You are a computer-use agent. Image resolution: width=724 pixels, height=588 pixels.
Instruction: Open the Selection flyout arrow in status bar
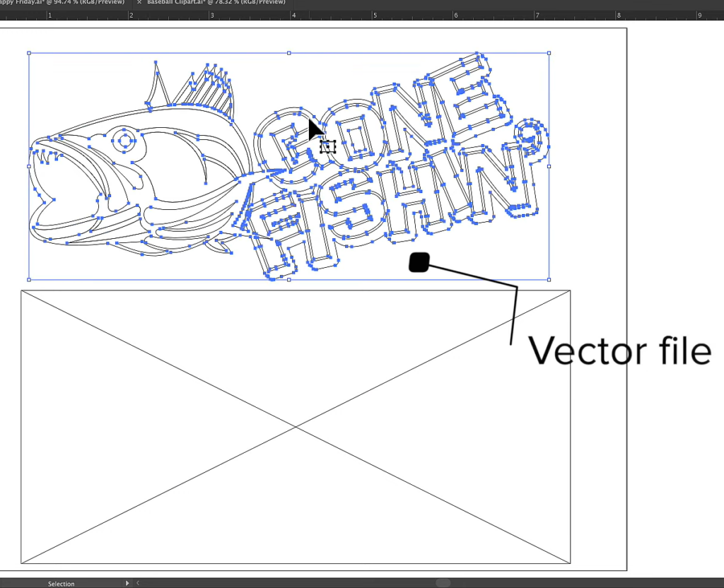tap(127, 584)
